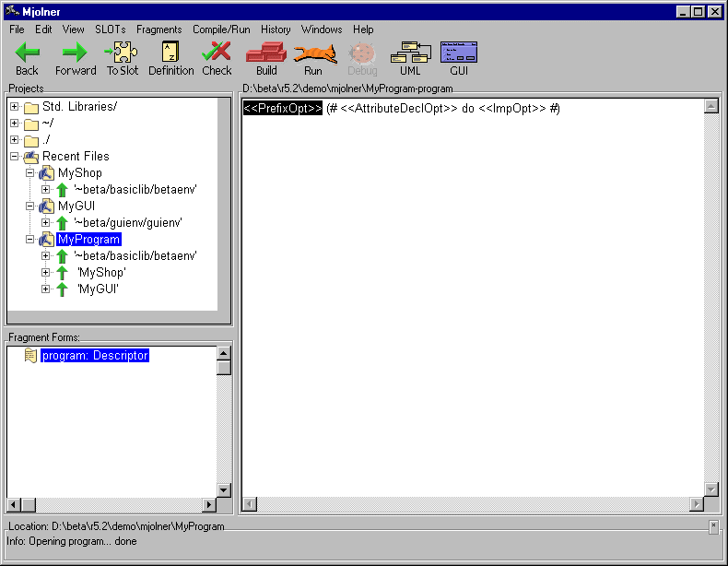Viewport: 728px width, 566px height.
Task: Expand the Std. Libraries folder
Action: pos(15,107)
